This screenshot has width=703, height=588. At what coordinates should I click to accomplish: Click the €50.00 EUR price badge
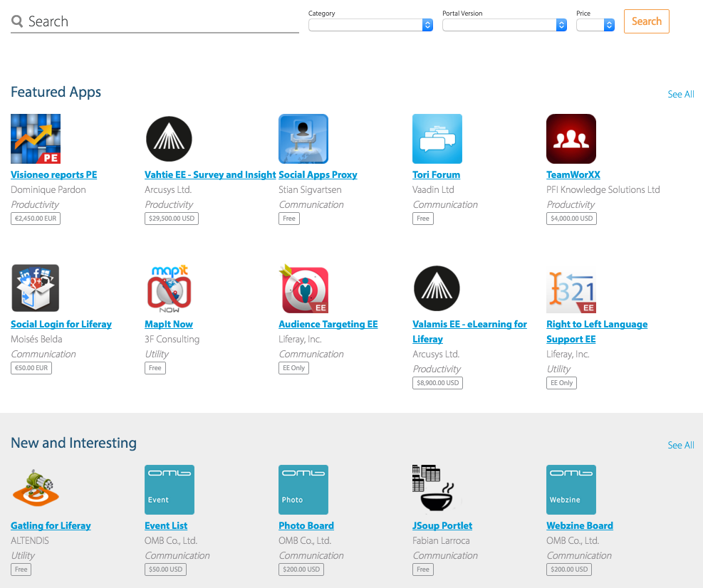[31, 368]
